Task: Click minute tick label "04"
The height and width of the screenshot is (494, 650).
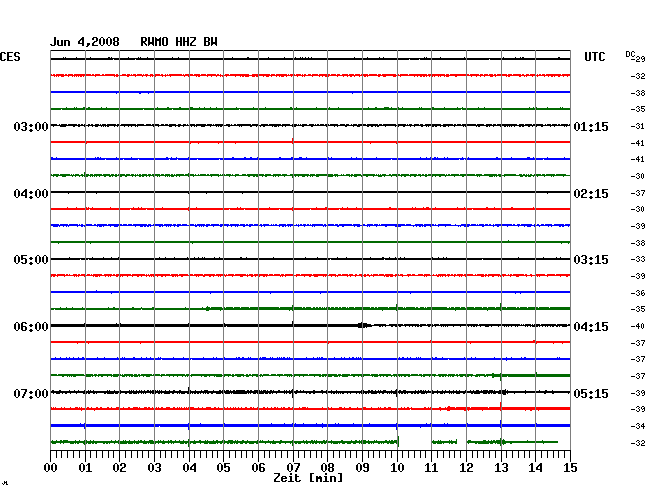Action: coord(189,468)
